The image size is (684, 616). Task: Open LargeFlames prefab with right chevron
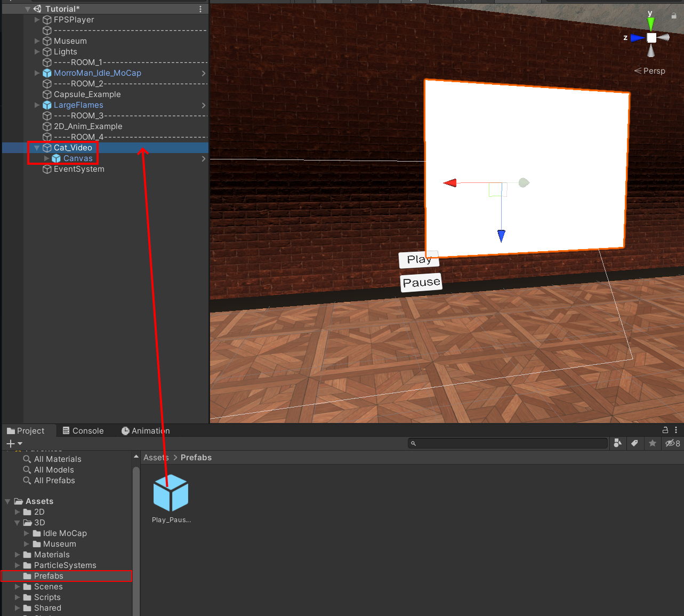203,105
